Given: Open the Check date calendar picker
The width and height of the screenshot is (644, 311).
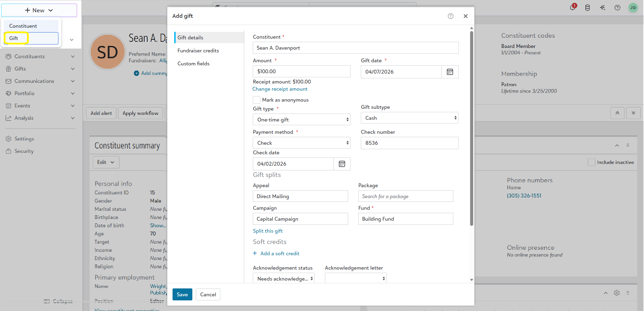Looking at the screenshot, I should 342,164.
